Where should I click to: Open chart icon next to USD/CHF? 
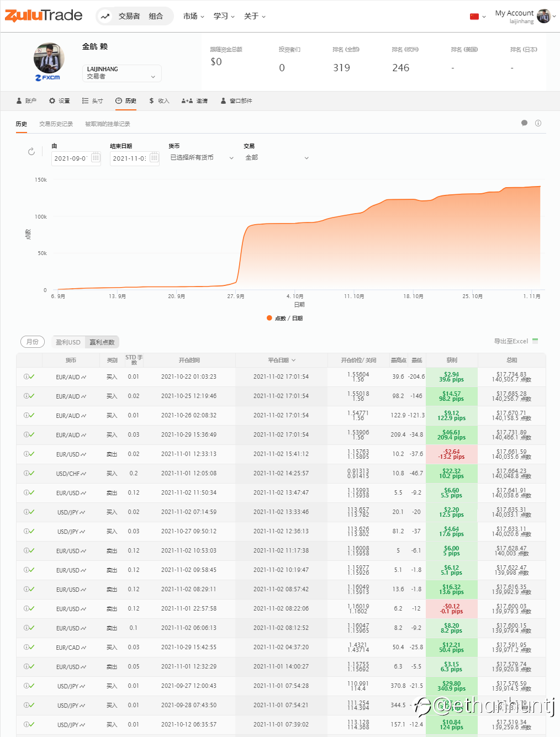click(x=84, y=474)
